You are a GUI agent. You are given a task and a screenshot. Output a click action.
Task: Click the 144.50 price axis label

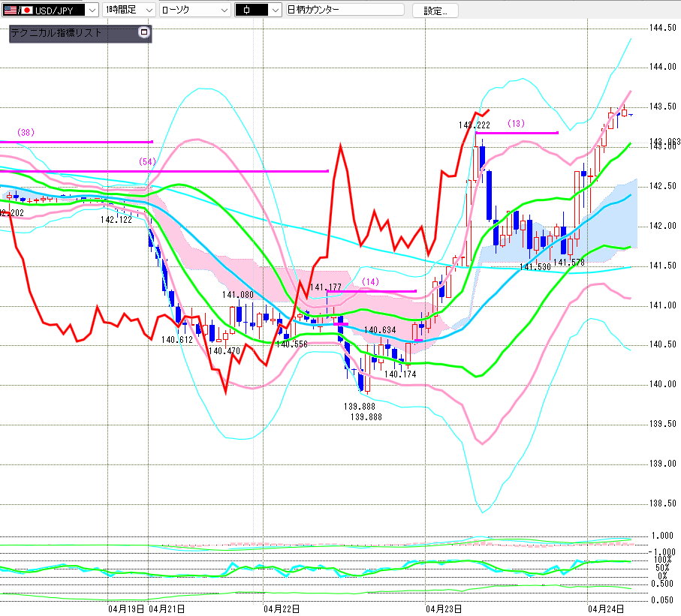pos(663,28)
